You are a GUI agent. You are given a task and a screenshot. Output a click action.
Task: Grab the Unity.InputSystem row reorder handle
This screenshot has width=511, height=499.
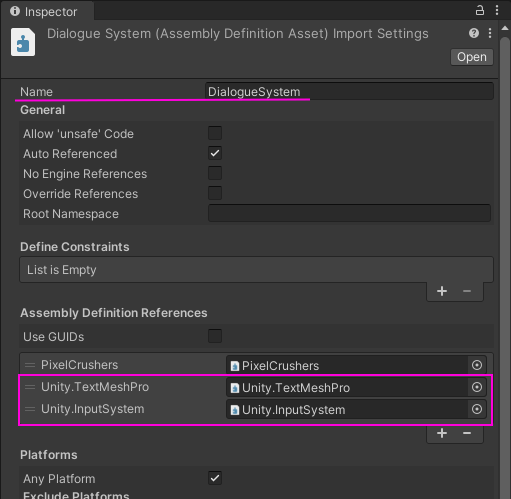click(x=30, y=409)
